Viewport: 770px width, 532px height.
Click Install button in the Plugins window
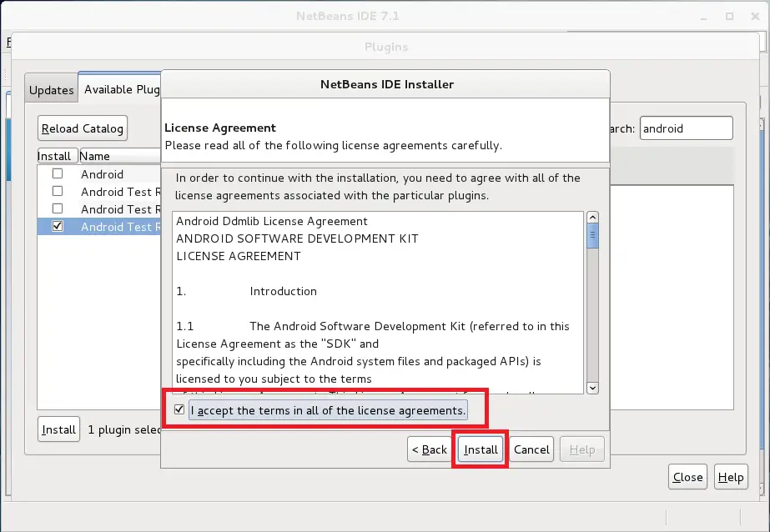[58, 429]
